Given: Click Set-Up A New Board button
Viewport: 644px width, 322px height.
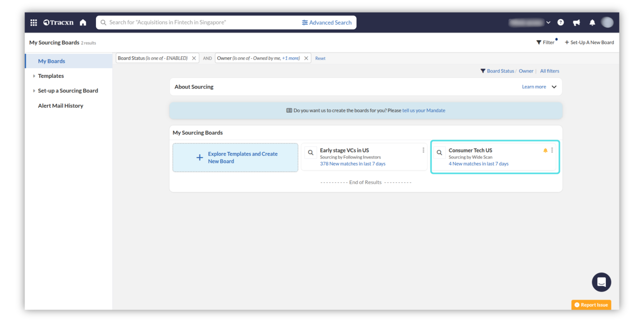Looking at the screenshot, I should pos(589,42).
